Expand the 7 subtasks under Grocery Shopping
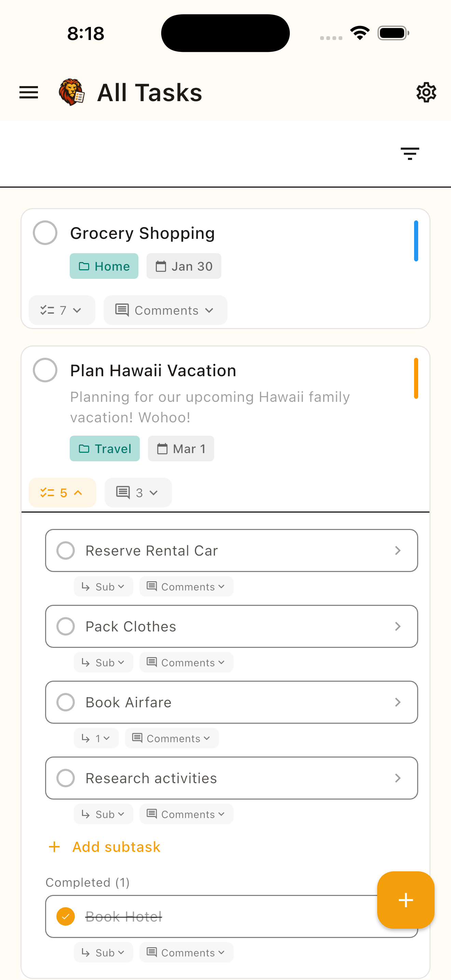The width and height of the screenshot is (451, 980). (x=61, y=310)
